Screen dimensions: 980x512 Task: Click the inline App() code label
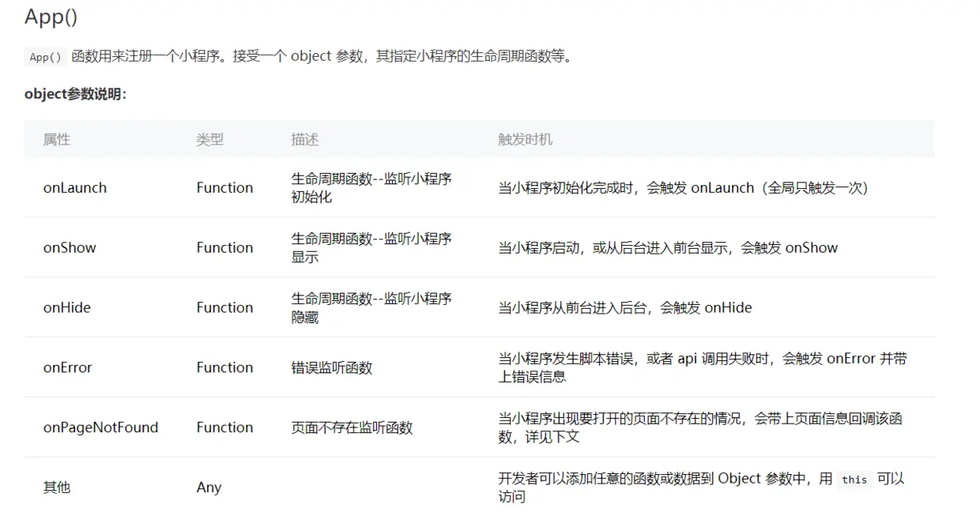coord(45,57)
